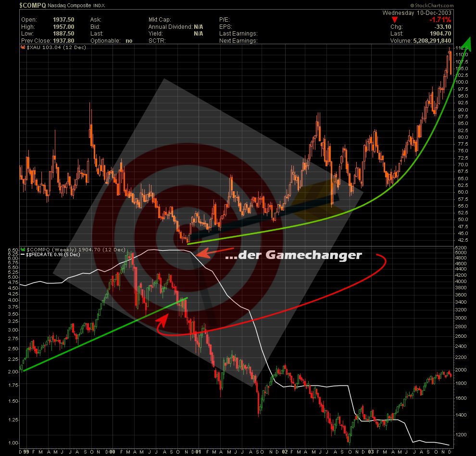Click the Prev Close value 1937.80

[x=63, y=41]
